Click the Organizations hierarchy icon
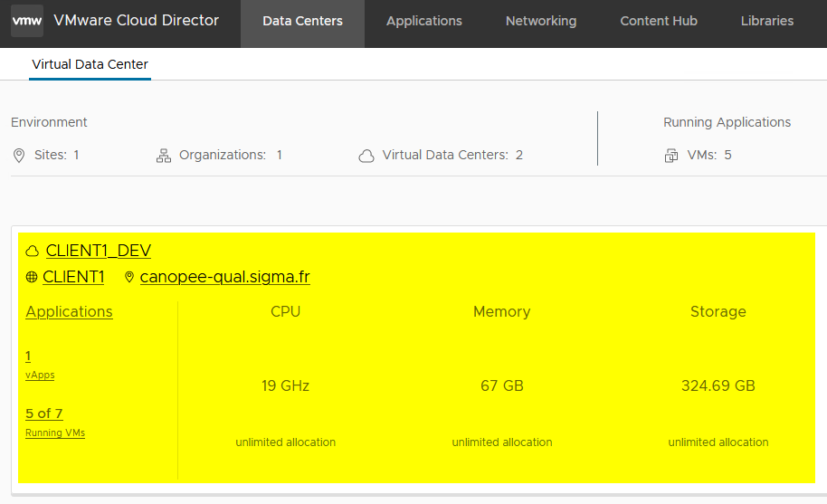The width and height of the screenshot is (827, 504). (x=164, y=156)
